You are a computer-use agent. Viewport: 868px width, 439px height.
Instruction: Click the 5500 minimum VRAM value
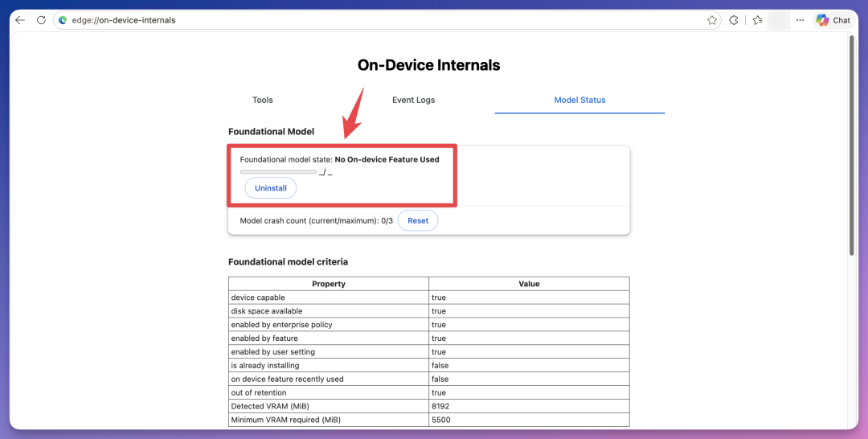point(441,420)
